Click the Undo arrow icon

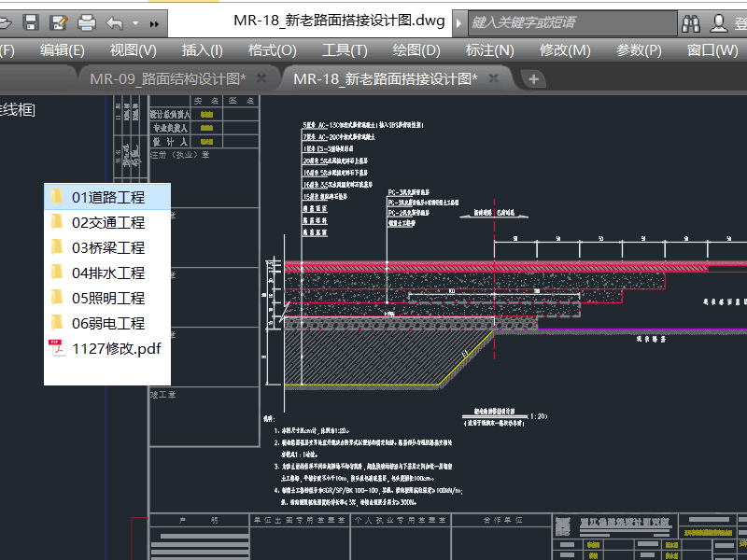[x=115, y=22]
